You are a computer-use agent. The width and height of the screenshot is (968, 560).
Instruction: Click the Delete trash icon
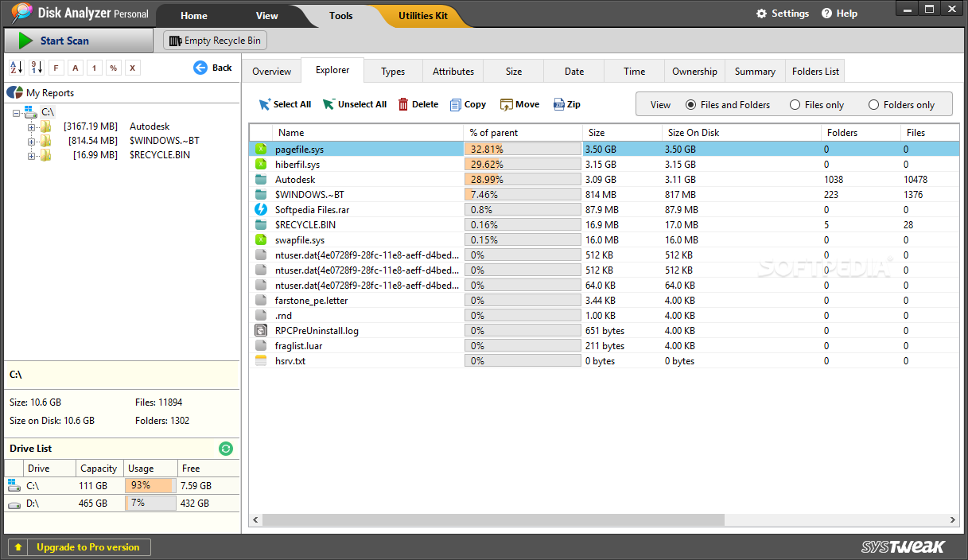pyautogui.click(x=403, y=104)
